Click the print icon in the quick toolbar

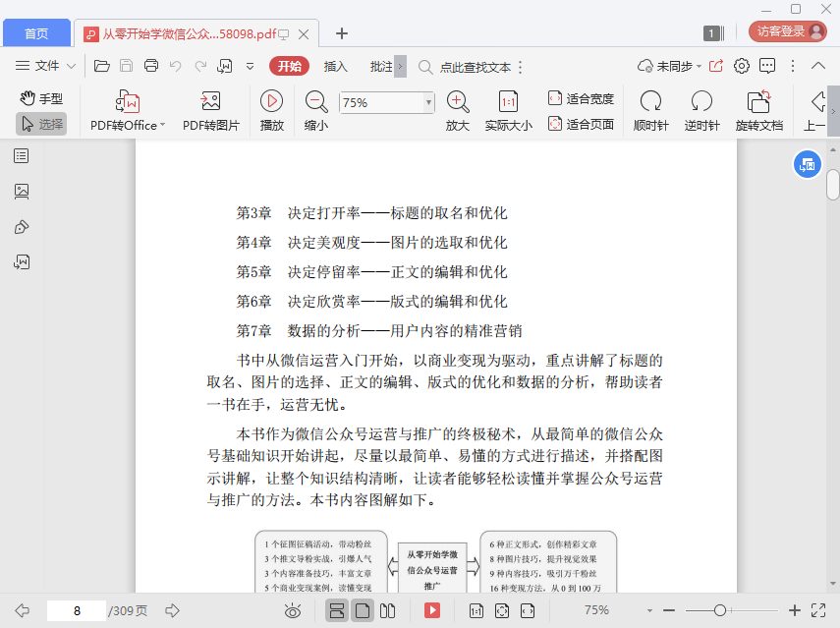click(x=151, y=67)
